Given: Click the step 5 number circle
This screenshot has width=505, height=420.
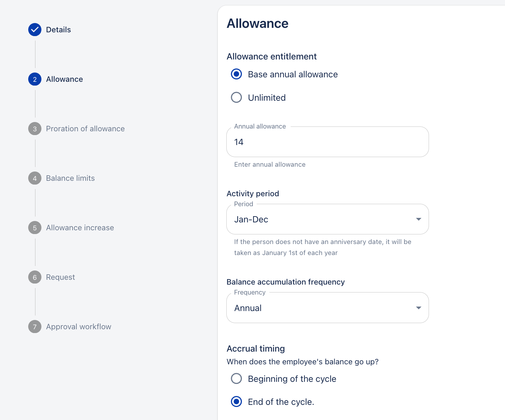Looking at the screenshot, I should [x=35, y=228].
